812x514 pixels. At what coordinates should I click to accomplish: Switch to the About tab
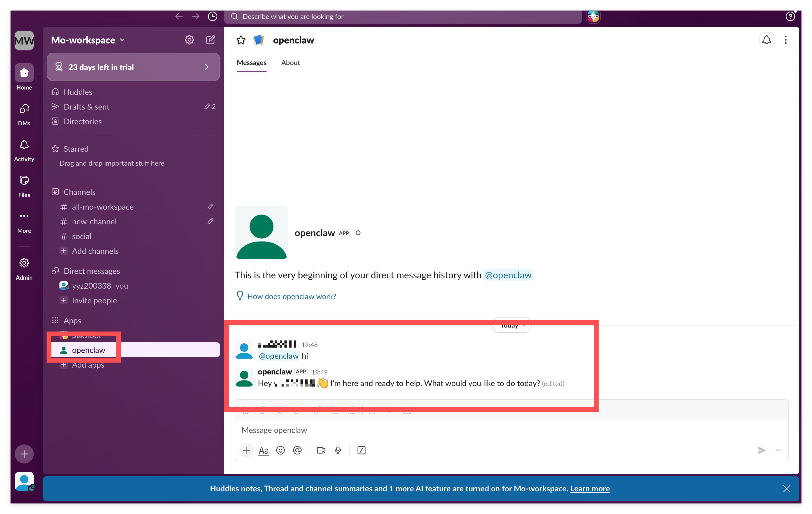point(290,63)
